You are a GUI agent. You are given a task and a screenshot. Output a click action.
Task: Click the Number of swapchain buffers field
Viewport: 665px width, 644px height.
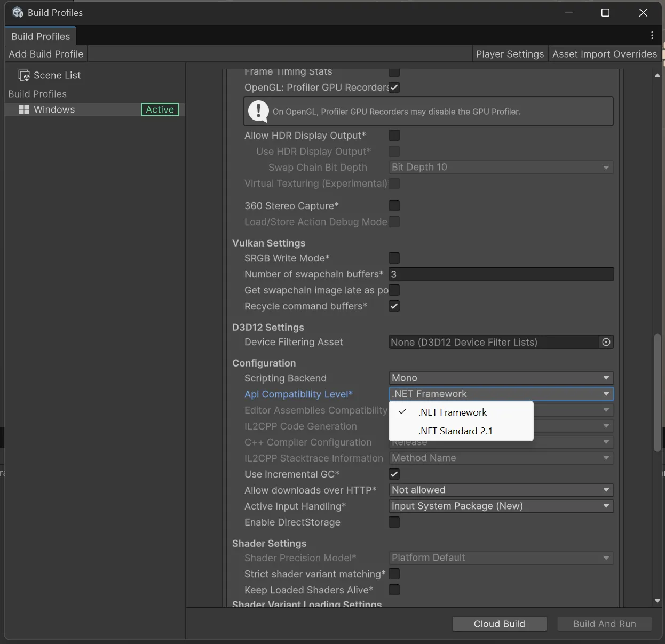coord(501,274)
